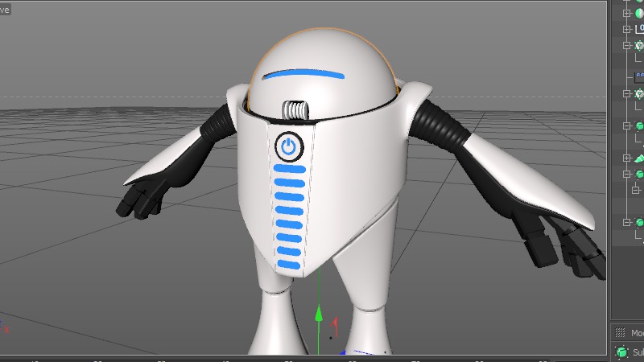
Task: Select the green sphere object icon
Action: [x=639, y=12]
